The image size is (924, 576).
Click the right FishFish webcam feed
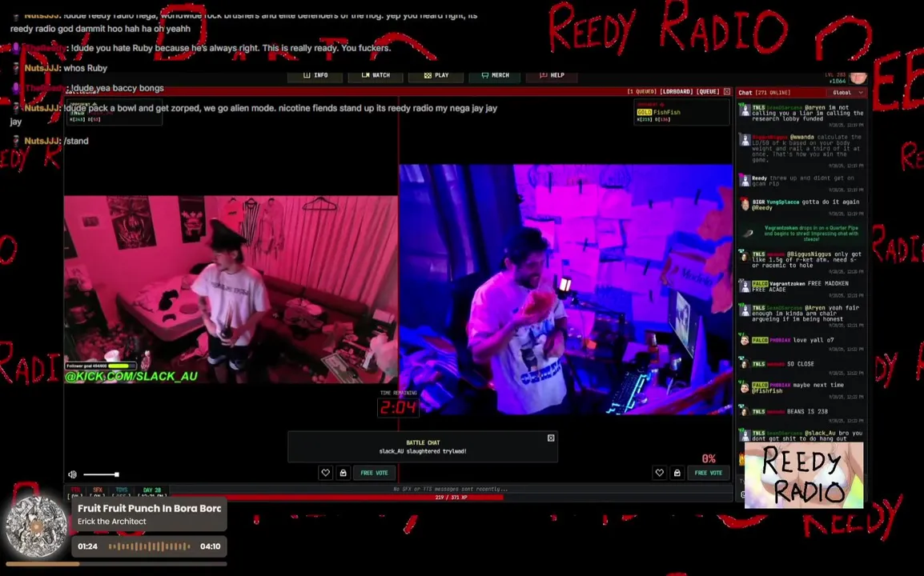(x=566, y=289)
